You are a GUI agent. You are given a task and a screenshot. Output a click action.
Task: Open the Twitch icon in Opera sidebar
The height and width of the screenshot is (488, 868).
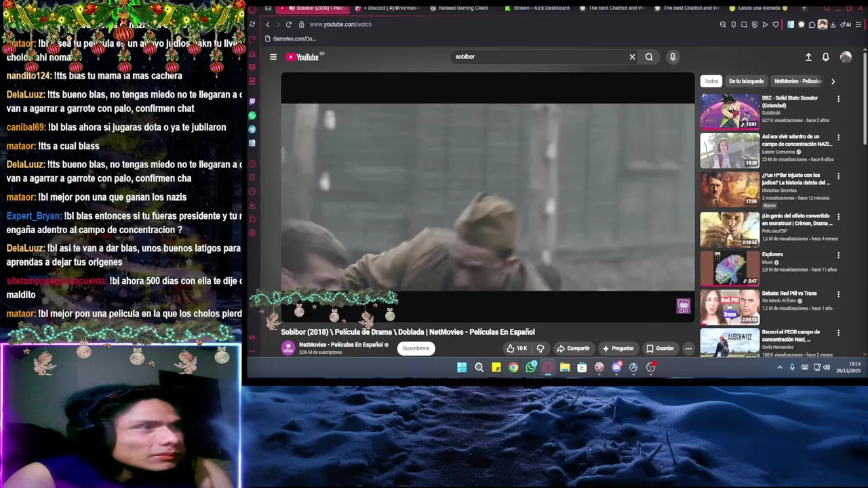pyautogui.click(x=252, y=102)
